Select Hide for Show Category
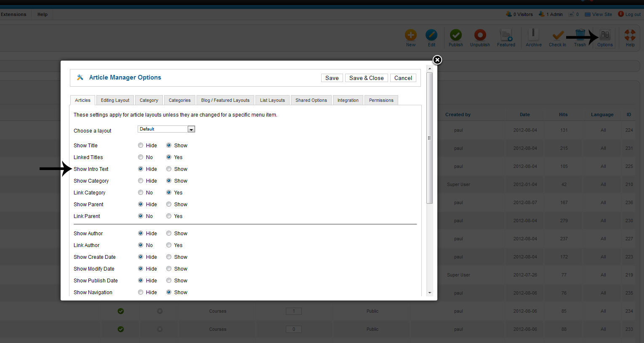The image size is (644, 343). point(141,181)
